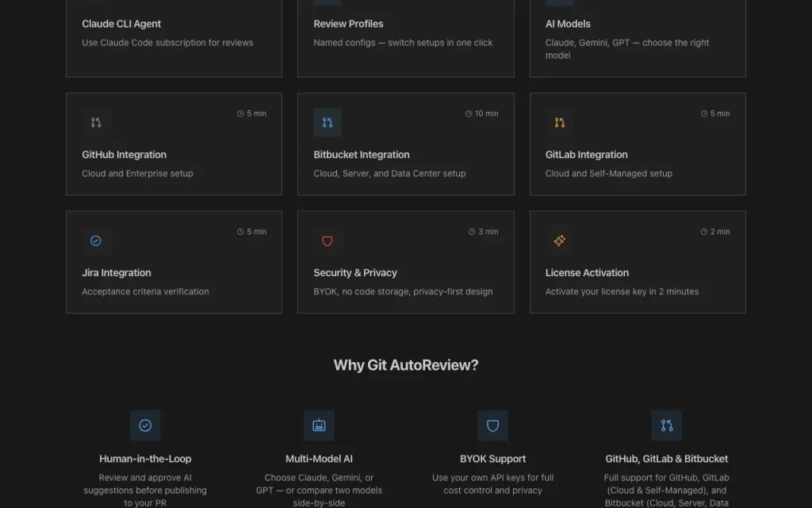This screenshot has height=508, width=812.
Task: Click the "2 min" duration on License card
Action: (720, 232)
